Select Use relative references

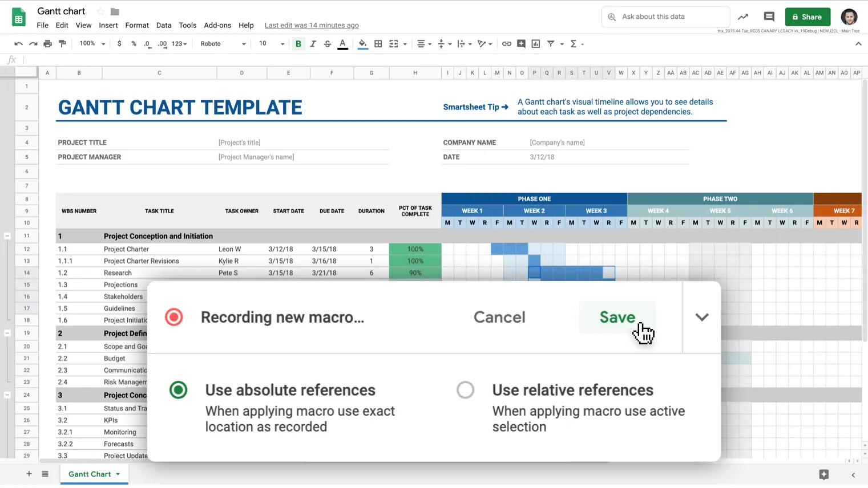[465, 390]
